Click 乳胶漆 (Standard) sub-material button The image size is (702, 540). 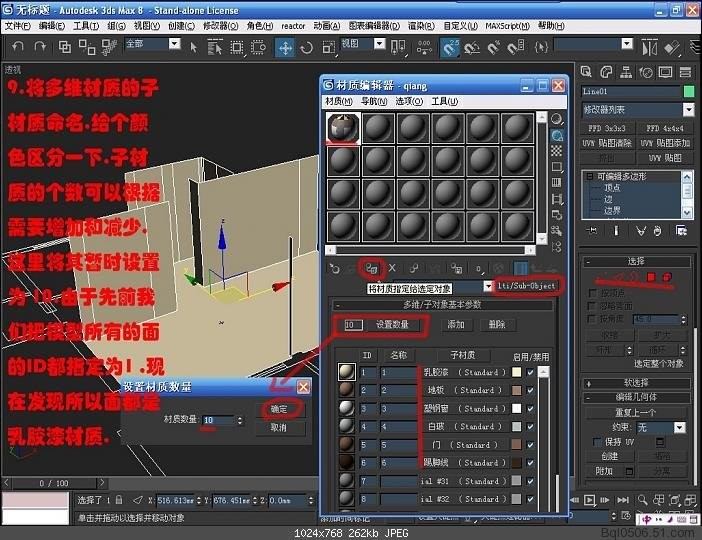(465, 372)
